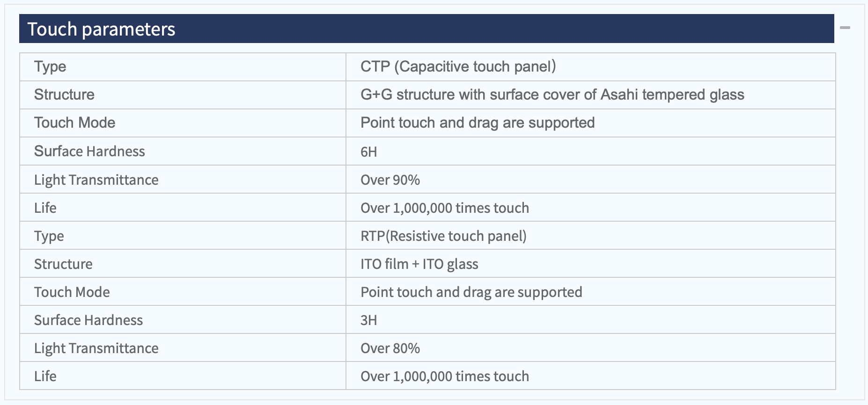This screenshot has height=405, width=868.
Task: Click the Over 90% transmittance value
Action: pos(591,179)
